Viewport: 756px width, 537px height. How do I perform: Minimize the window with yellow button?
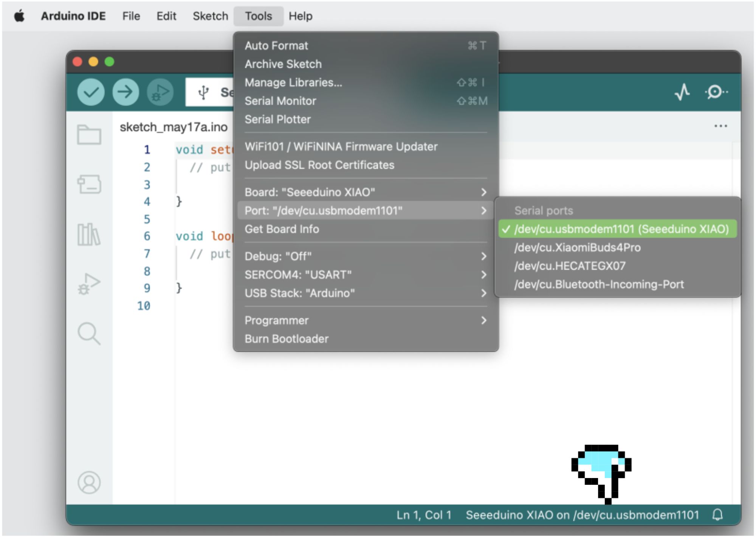point(93,62)
